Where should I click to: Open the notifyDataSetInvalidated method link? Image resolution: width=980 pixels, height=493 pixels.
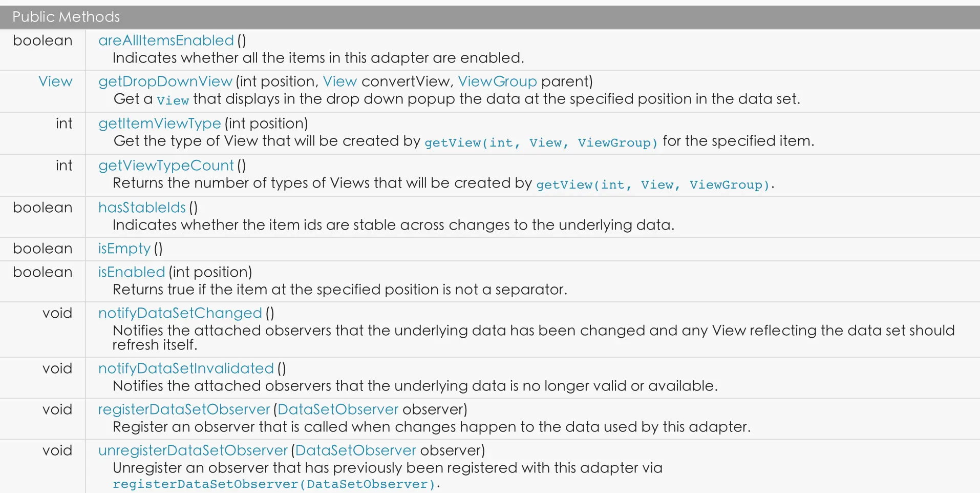186,368
